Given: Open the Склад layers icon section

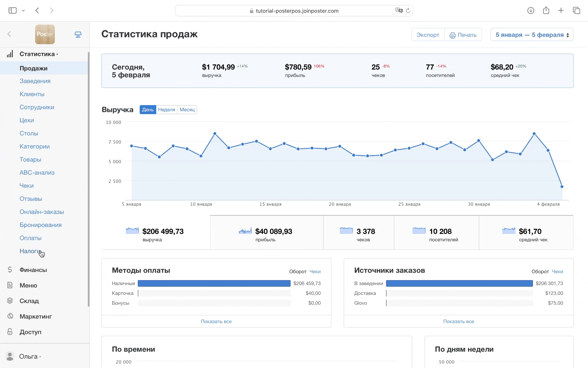Looking at the screenshot, I should (x=10, y=301).
